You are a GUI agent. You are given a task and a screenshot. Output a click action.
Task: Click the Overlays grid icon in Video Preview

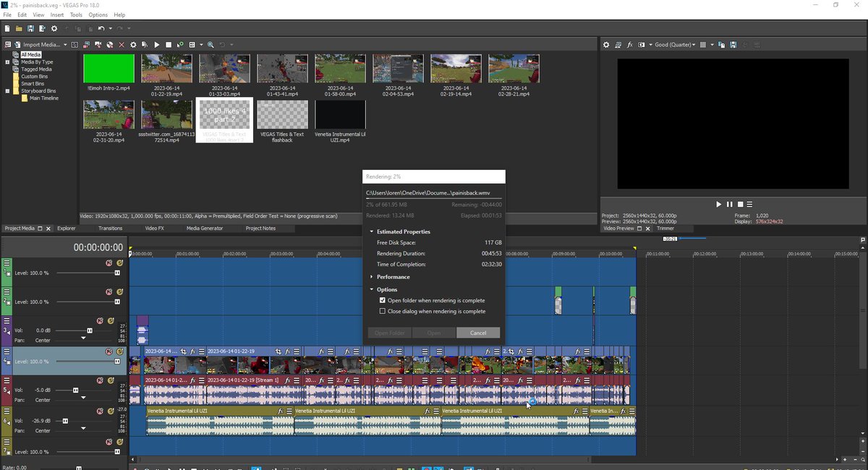[703, 45]
